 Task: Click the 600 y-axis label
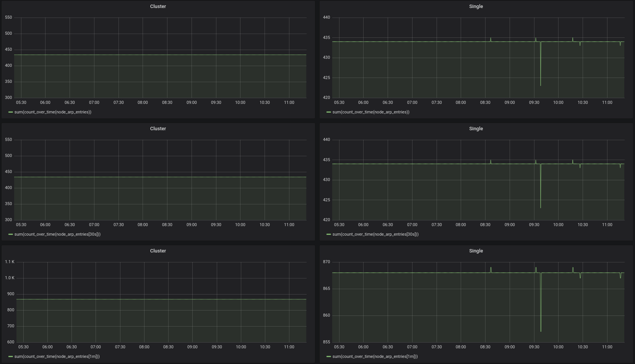11,342
